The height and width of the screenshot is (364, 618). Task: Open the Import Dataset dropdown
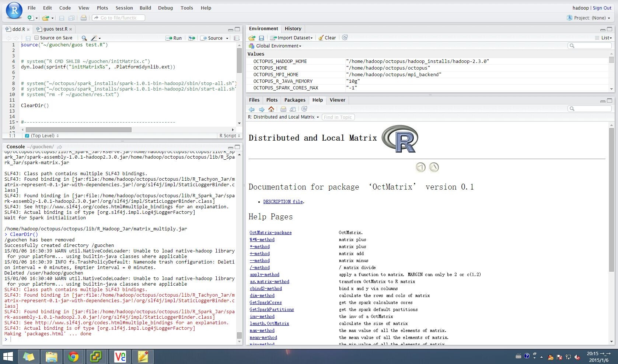(x=291, y=38)
